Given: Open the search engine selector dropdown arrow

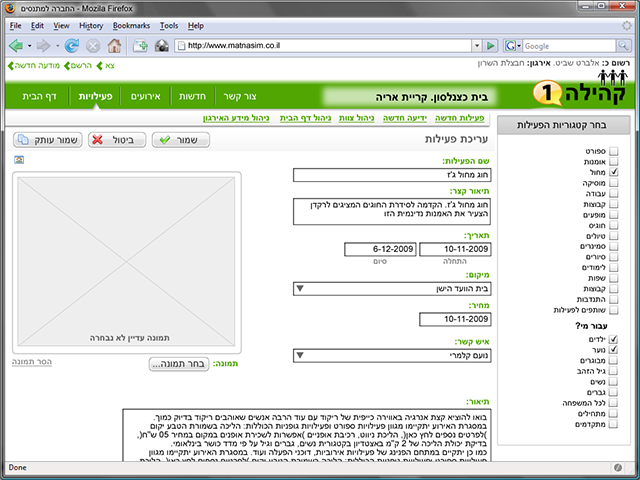Looking at the screenshot, I should click(x=519, y=46).
